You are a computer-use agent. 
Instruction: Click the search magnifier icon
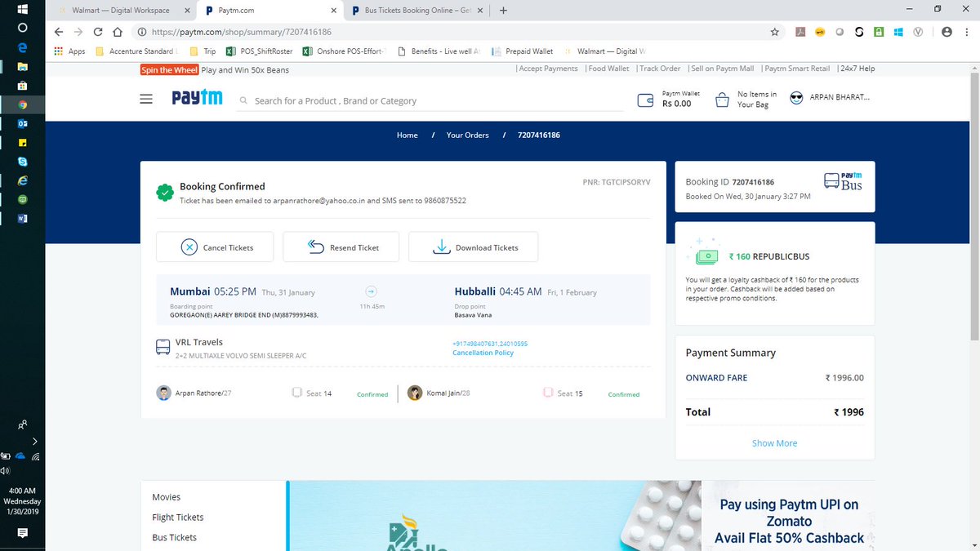click(243, 101)
